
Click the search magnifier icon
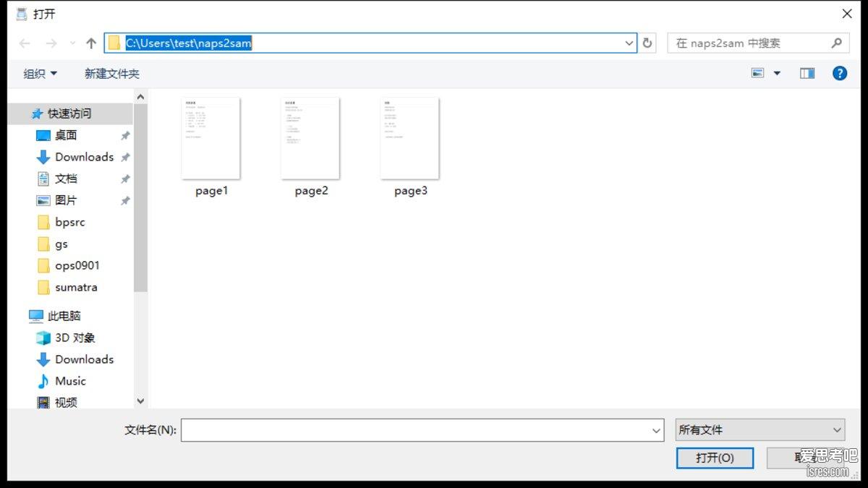(x=837, y=43)
